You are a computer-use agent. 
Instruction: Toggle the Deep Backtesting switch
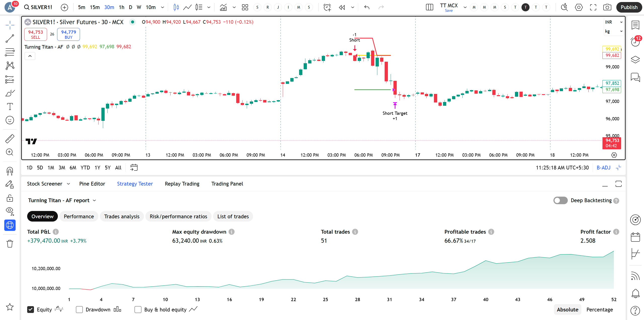(560, 200)
